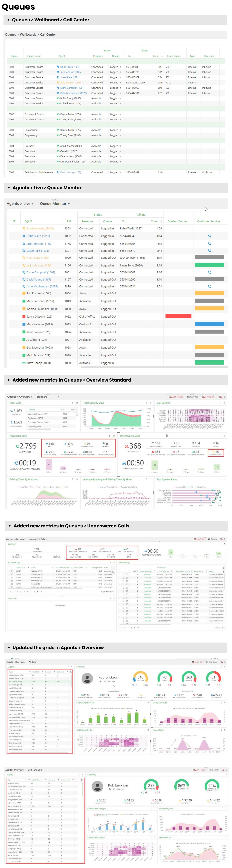The width and height of the screenshot is (232, 868).
Task: Click red status square beside Sariya Gibson
Action: [x=24, y=316]
